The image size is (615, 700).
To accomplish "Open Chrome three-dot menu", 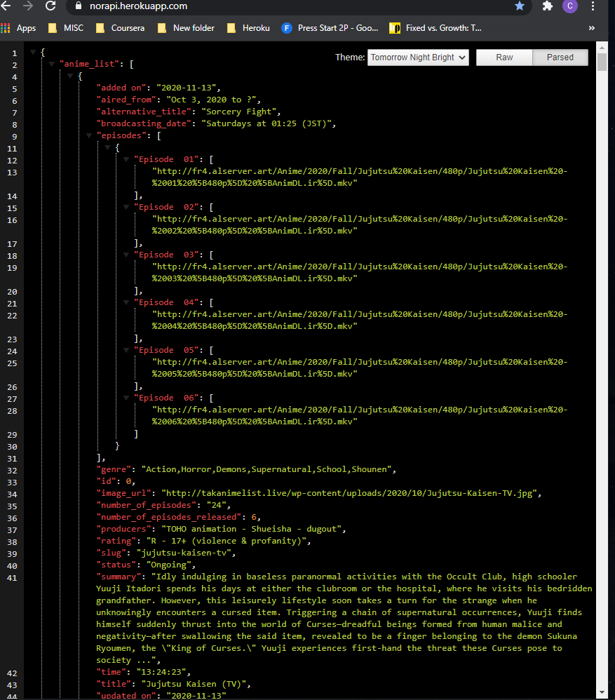I will (x=593, y=6).
